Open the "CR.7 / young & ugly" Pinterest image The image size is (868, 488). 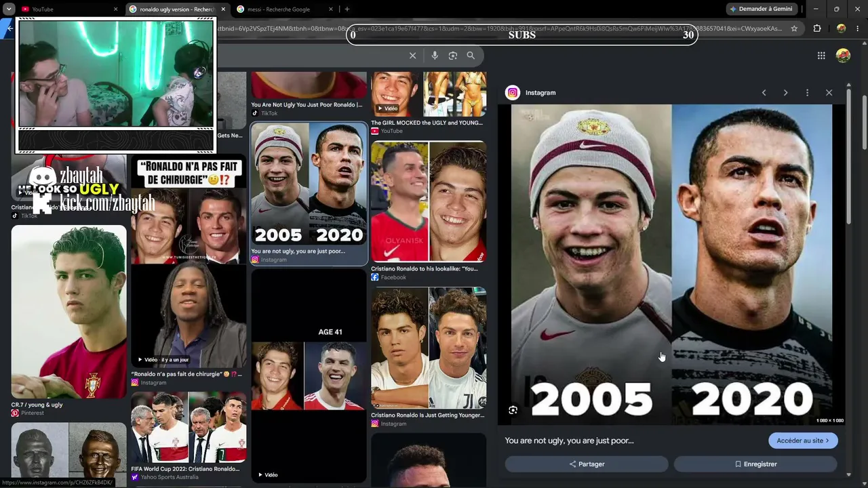[x=69, y=312]
